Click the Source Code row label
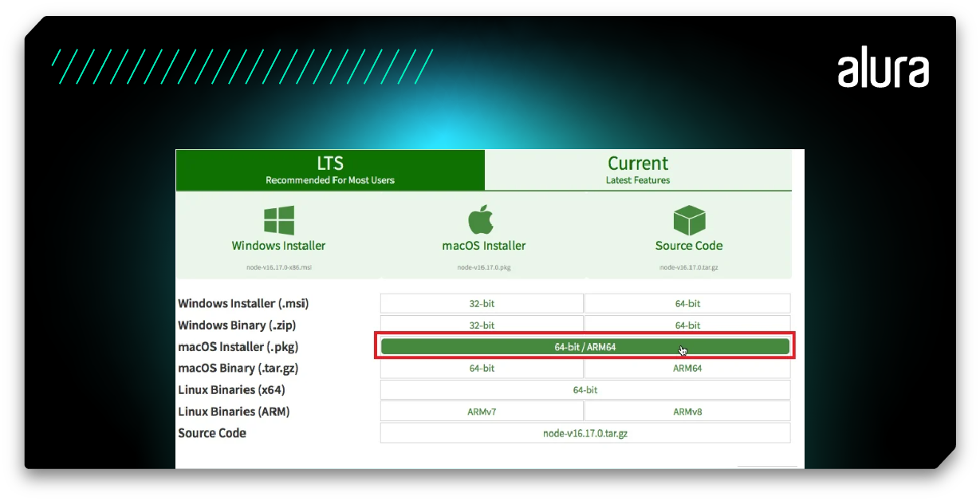980x501 pixels. click(212, 433)
